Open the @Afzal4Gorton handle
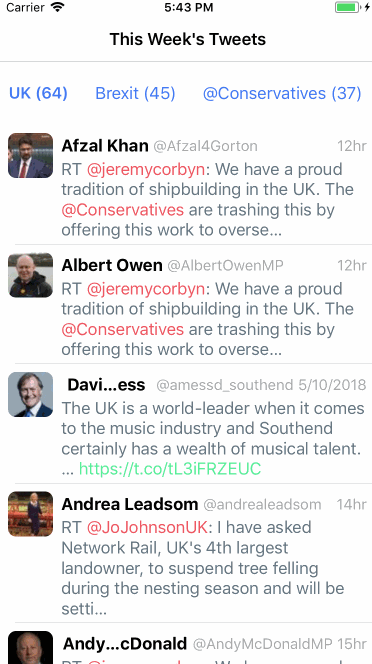This screenshot has height=664, width=372. (205, 146)
